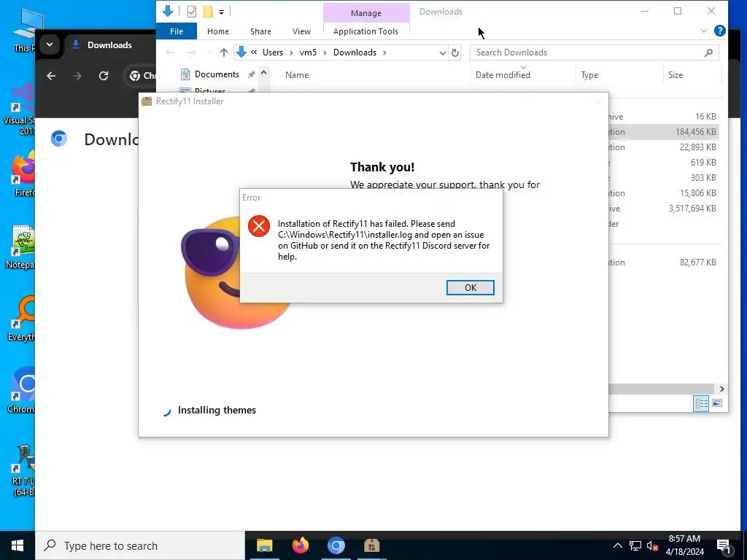Click the Downloads breadcrumb segment

pos(355,52)
